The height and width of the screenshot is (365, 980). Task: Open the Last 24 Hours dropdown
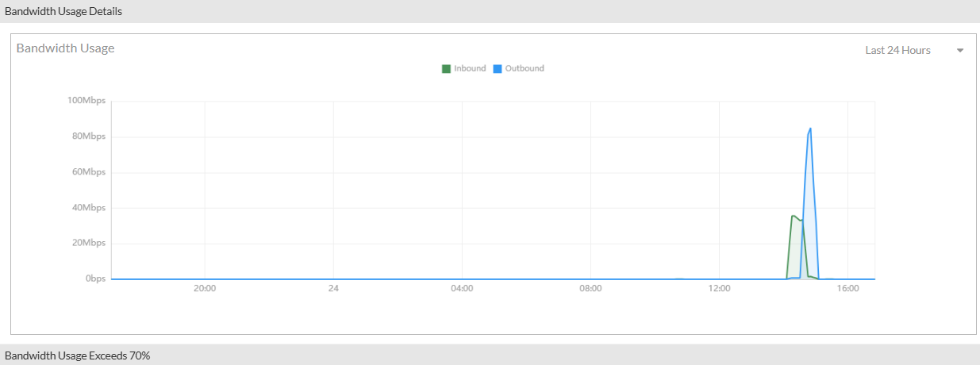pyautogui.click(x=897, y=50)
